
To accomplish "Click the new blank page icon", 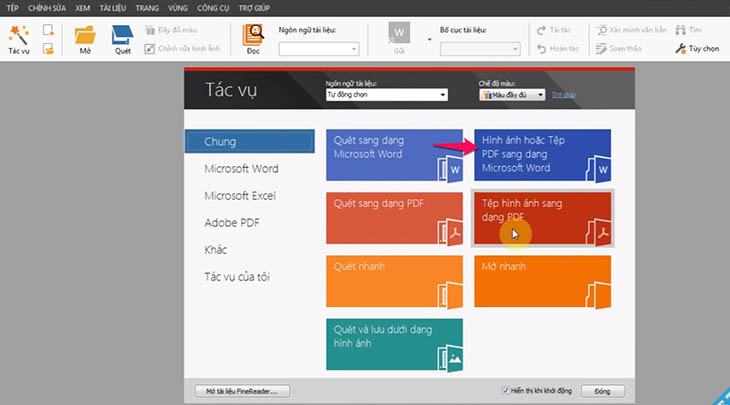I will tap(48, 30).
